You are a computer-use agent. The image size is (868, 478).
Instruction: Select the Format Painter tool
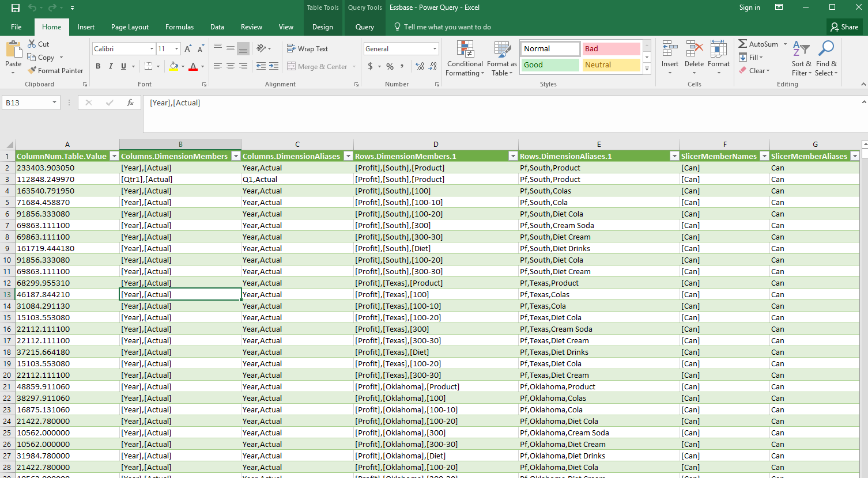click(55, 70)
